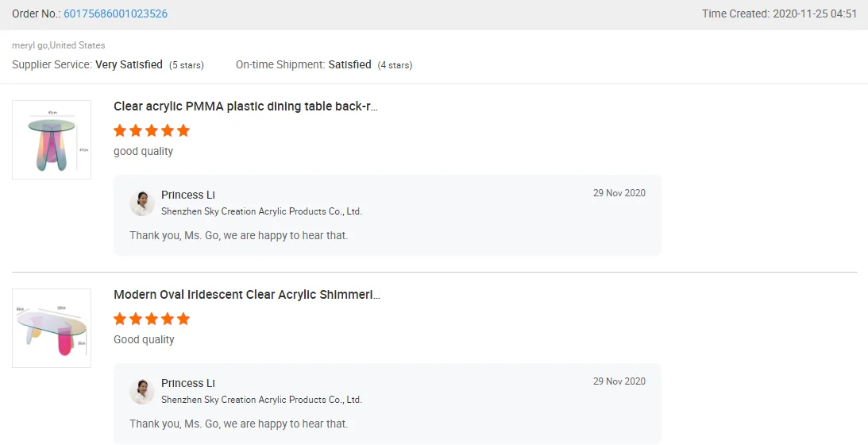Click the 'good quality' comment on first review
The height and width of the screenshot is (445, 868).
tap(143, 151)
